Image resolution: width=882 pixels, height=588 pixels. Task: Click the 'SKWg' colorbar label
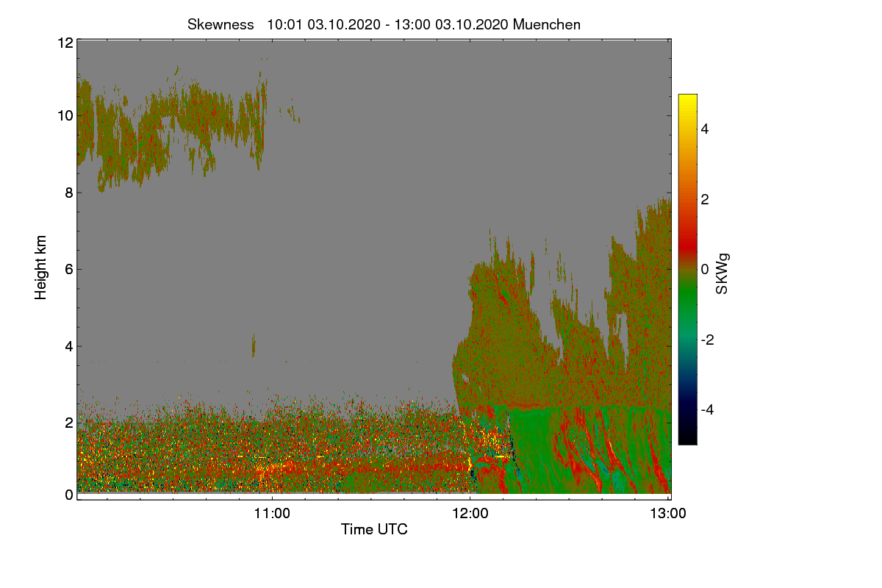pyautogui.click(x=723, y=273)
